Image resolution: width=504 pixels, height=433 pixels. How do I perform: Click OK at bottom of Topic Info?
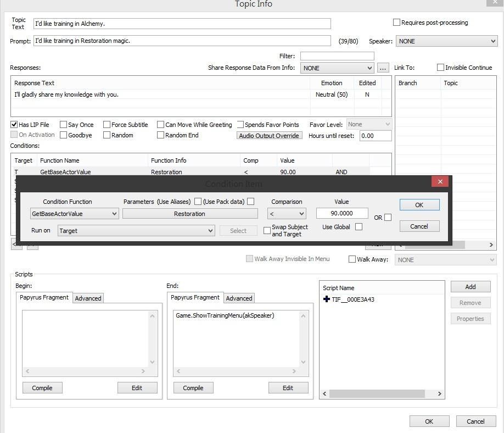coord(429,421)
